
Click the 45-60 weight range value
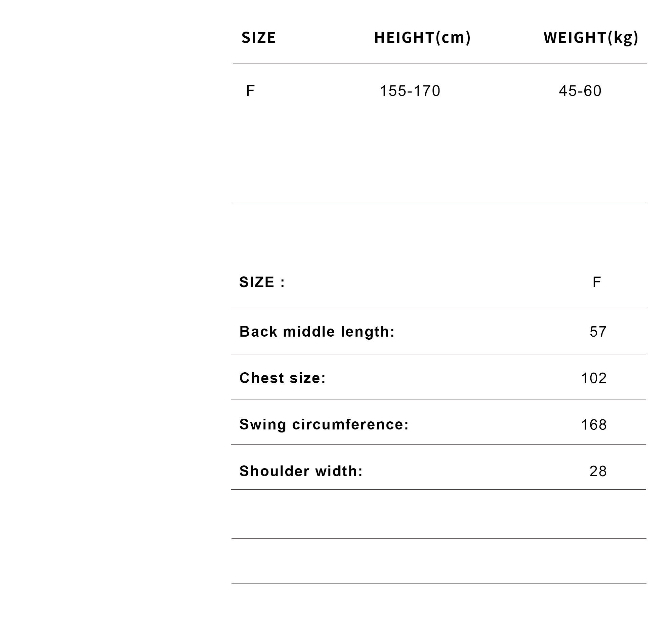(580, 91)
